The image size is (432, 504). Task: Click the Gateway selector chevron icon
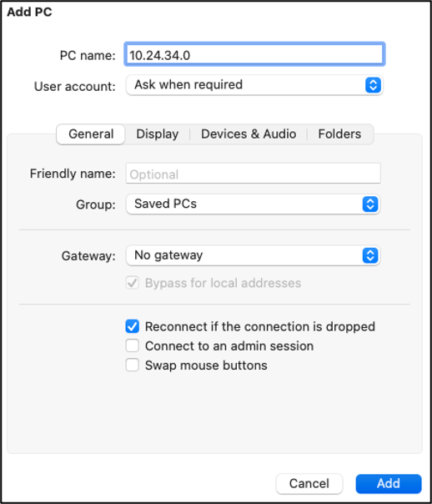(370, 255)
